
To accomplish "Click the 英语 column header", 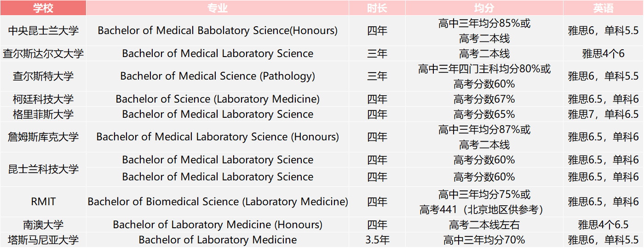I will (603, 8).
